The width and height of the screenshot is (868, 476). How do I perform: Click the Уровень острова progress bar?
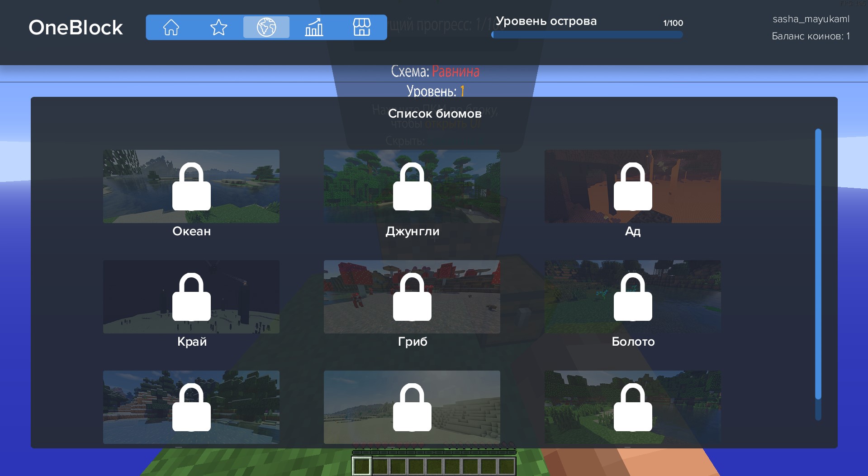pos(587,35)
